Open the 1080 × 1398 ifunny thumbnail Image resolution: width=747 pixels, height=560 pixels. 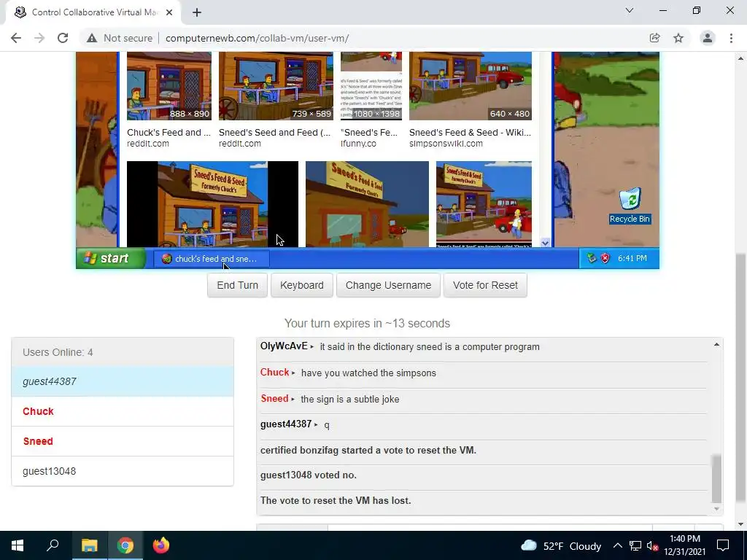click(371, 86)
